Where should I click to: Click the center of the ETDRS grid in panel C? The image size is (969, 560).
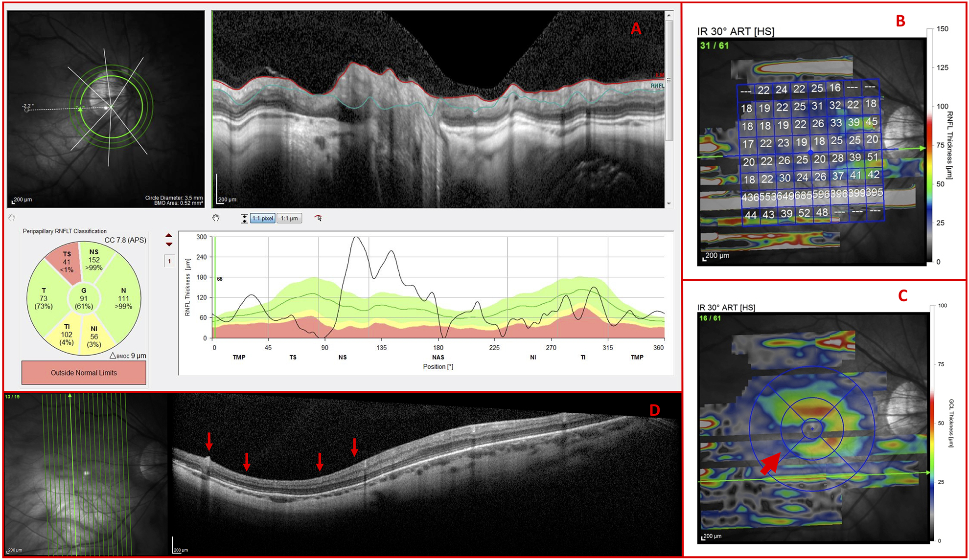[812, 429]
